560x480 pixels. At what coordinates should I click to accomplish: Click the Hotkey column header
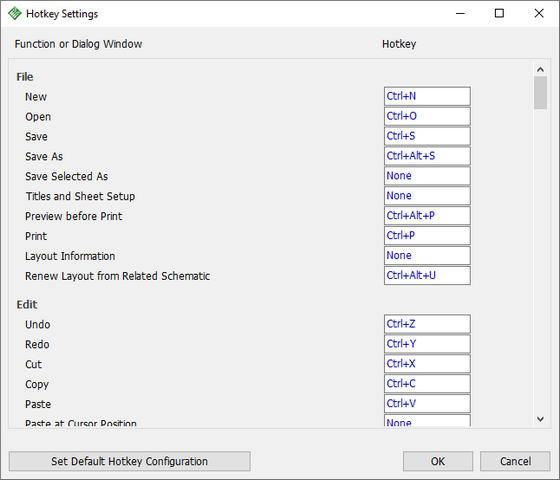pos(399,44)
